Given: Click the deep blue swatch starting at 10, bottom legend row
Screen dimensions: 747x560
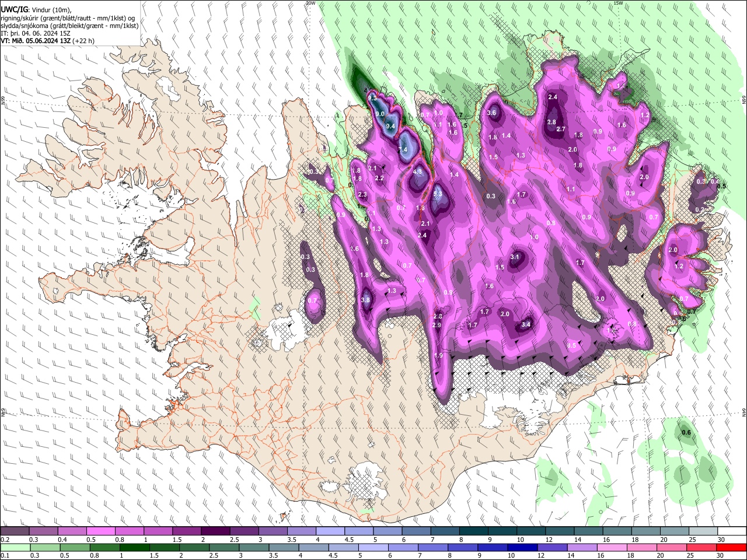Looking at the screenshot, I should point(522,547).
